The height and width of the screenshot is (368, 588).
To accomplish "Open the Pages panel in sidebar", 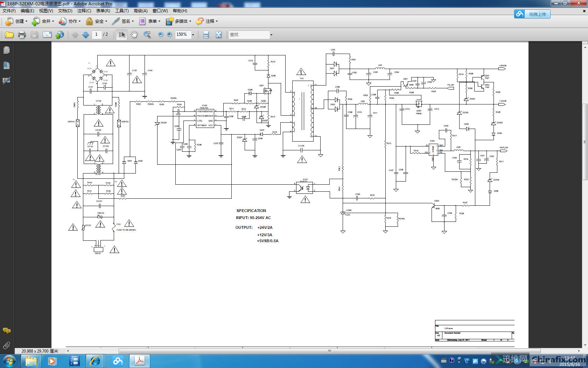I will tap(7, 50).
